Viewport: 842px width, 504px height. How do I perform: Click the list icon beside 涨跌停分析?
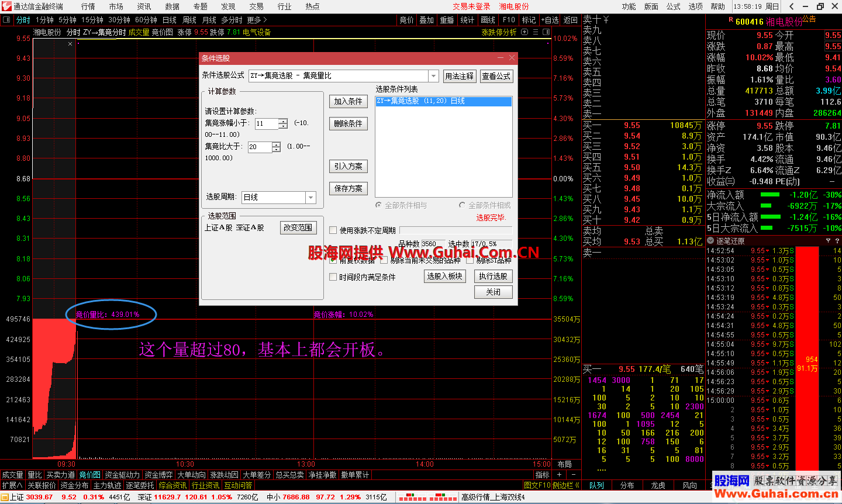point(536,32)
